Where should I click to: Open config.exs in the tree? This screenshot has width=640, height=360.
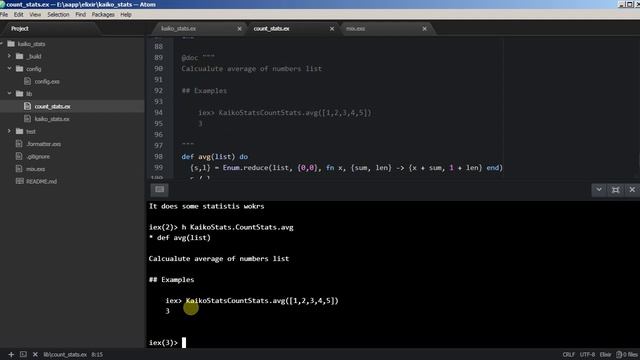tap(47, 81)
